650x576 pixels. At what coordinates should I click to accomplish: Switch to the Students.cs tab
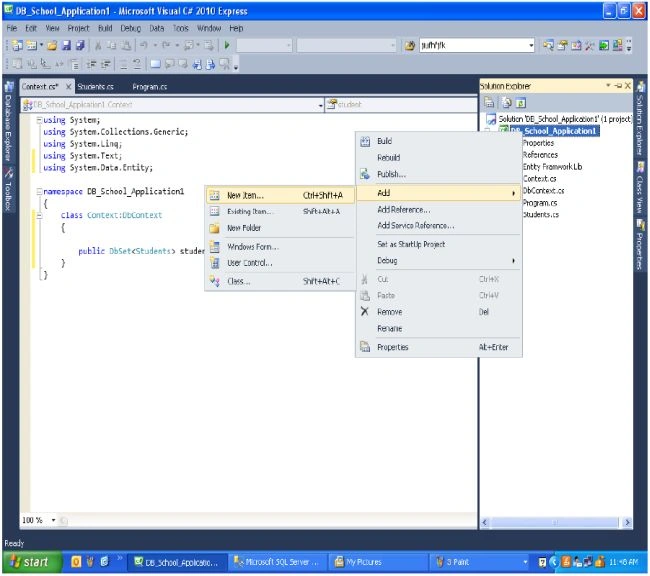96,87
